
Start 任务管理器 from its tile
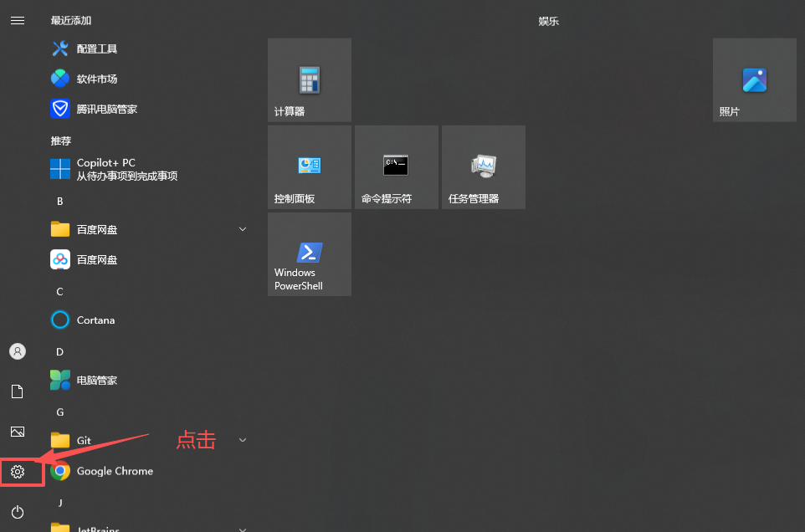(483, 166)
